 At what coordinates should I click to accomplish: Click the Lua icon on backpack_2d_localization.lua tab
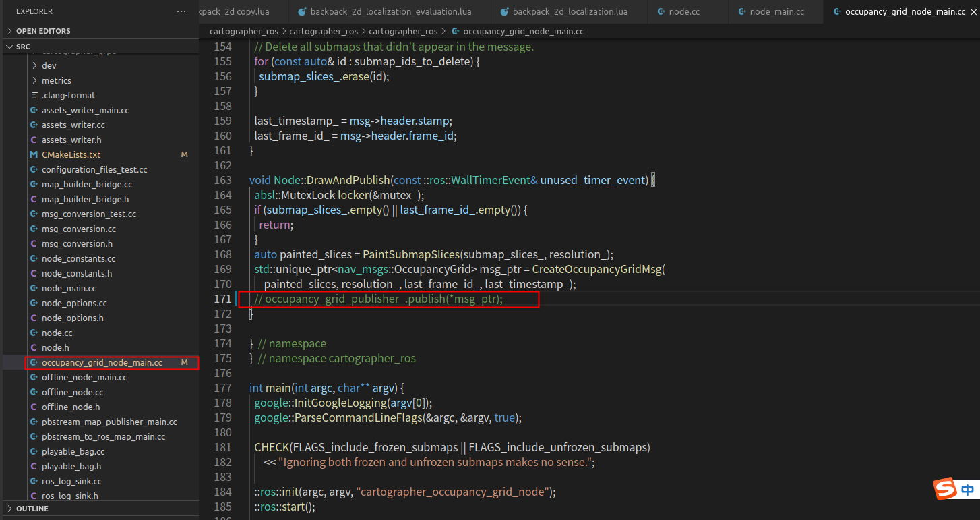[504, 11]
